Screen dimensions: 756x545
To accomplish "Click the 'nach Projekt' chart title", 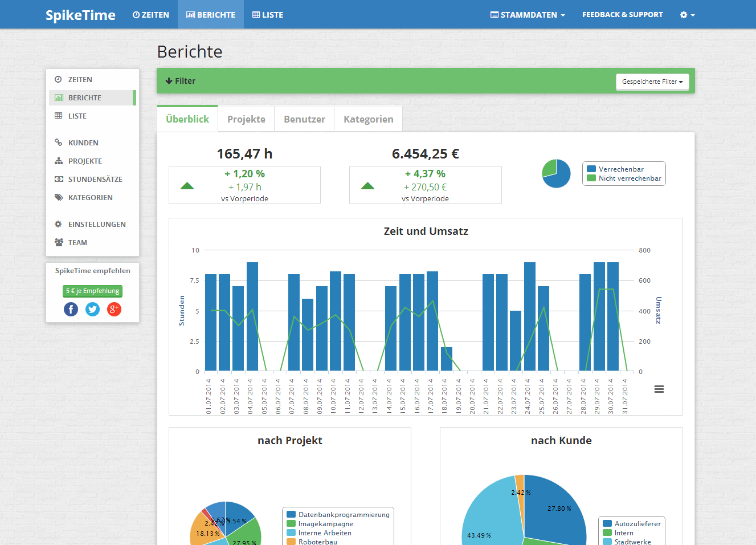I will (290, 440).
